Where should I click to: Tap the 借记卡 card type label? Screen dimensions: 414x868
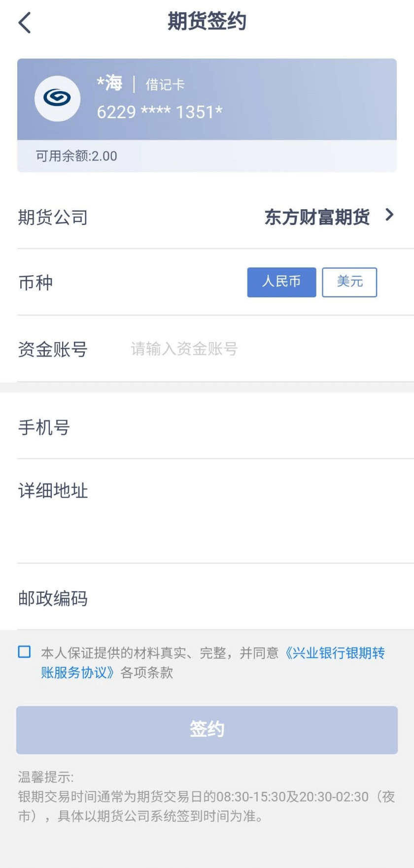pos(165,85)
